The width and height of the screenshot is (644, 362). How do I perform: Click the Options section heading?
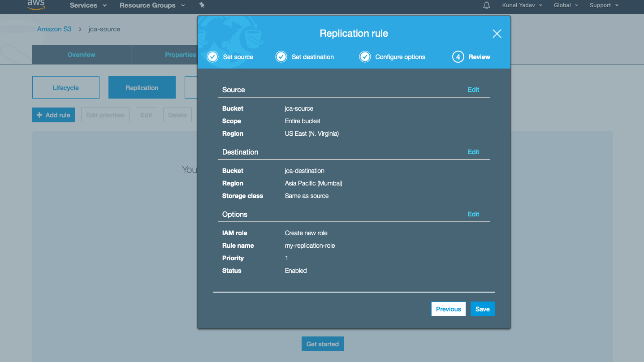(235, 214)
